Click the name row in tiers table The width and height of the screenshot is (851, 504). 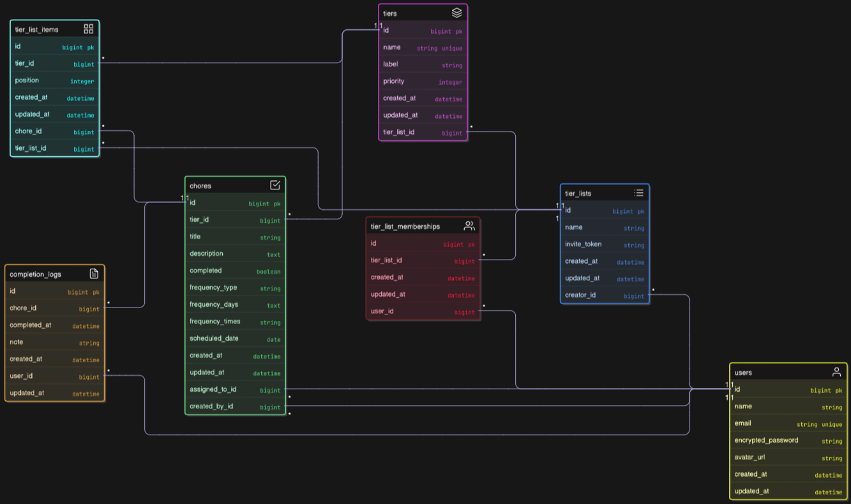pyautogui.click(x=423, y=48)
